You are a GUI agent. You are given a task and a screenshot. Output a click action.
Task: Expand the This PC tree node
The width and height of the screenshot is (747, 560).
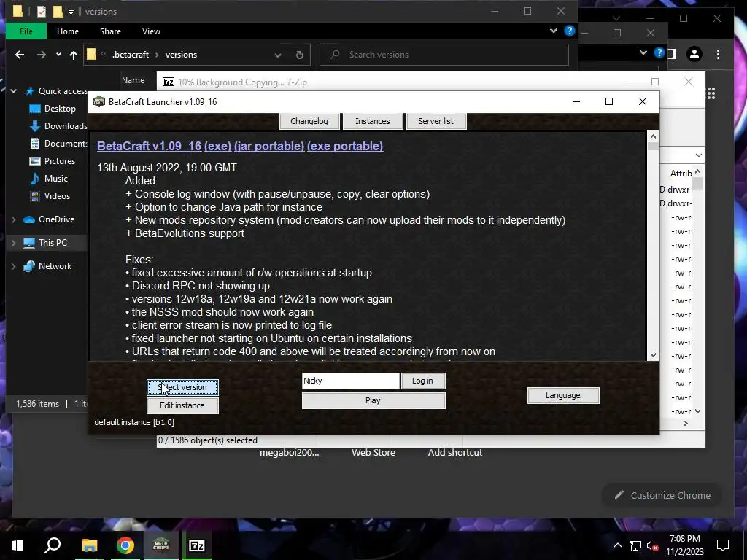point(13,243)
